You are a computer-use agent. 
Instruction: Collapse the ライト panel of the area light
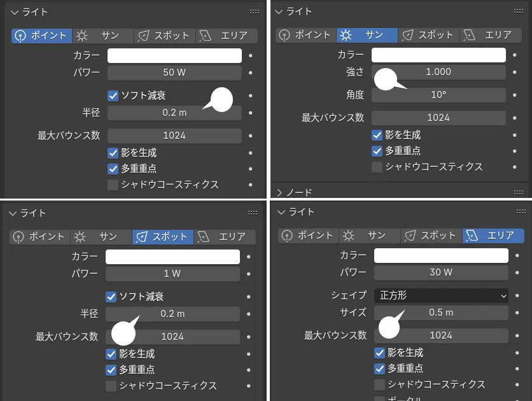click(296, 213)
